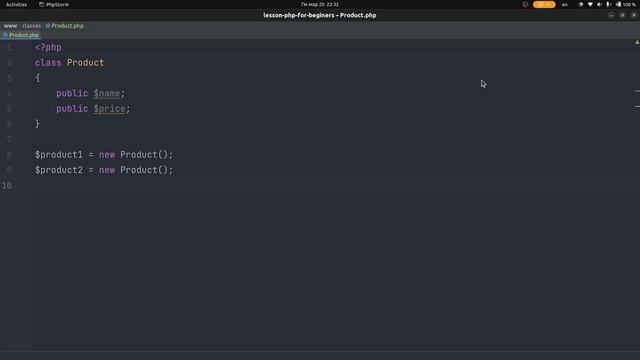Open the 'en' keyboard layout selector
Viewport: 640px width, 360px height.
pos(565,4)
